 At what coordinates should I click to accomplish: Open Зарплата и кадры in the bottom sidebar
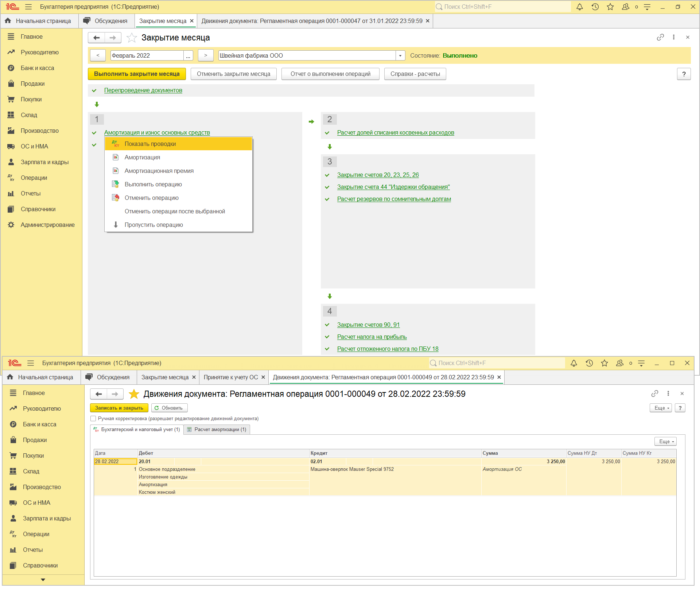pyautogui.click(x=47, y=519)
